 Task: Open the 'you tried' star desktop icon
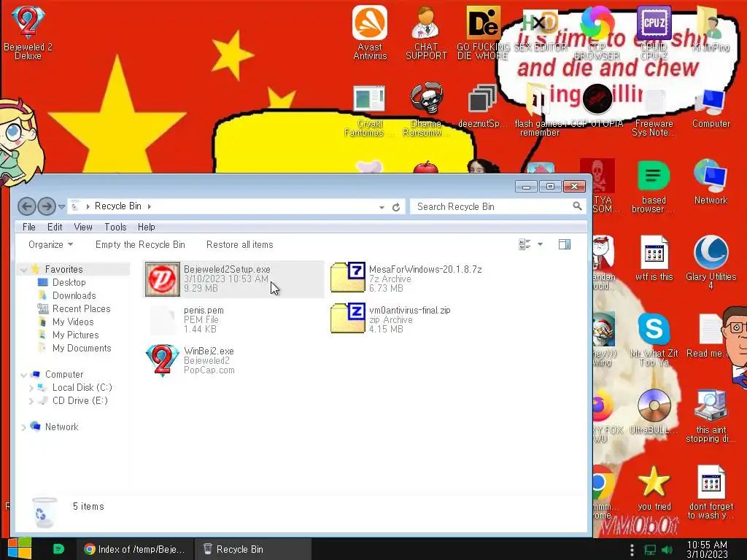point(654,488)
